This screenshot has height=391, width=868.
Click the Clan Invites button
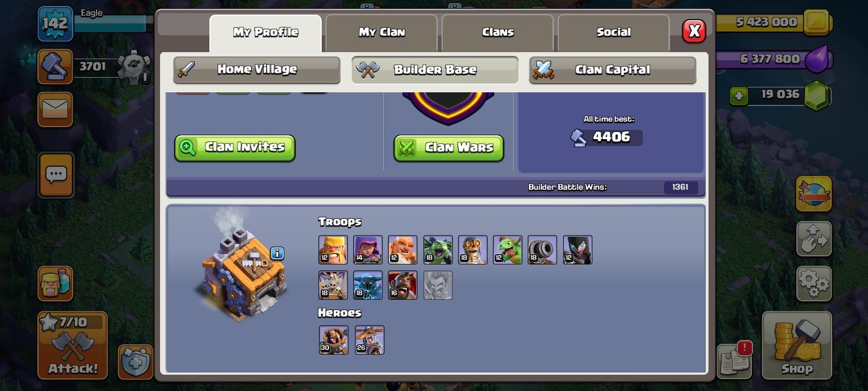pyautogui.click(x=235, y=148)
